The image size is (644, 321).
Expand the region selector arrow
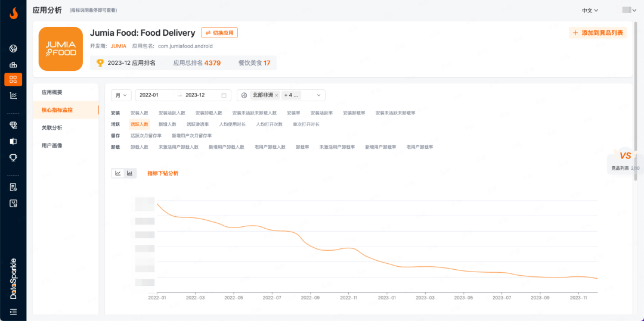click(318, 95)
